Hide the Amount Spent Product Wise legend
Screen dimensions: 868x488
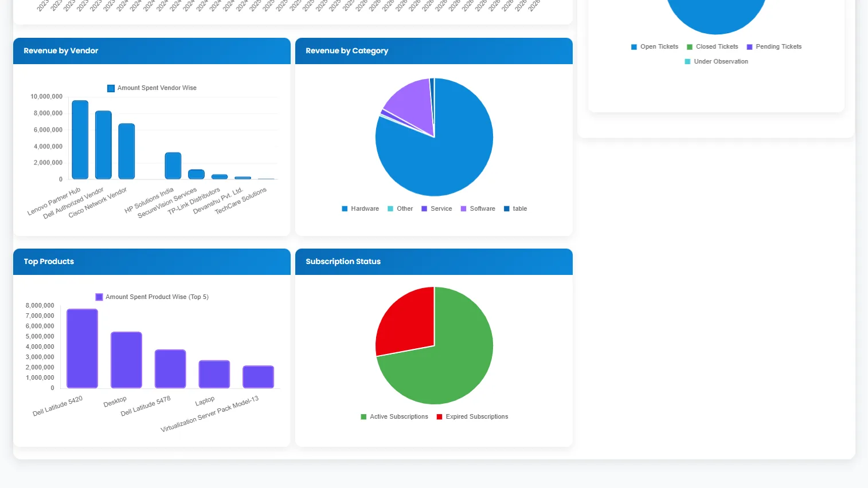[152, 297]
